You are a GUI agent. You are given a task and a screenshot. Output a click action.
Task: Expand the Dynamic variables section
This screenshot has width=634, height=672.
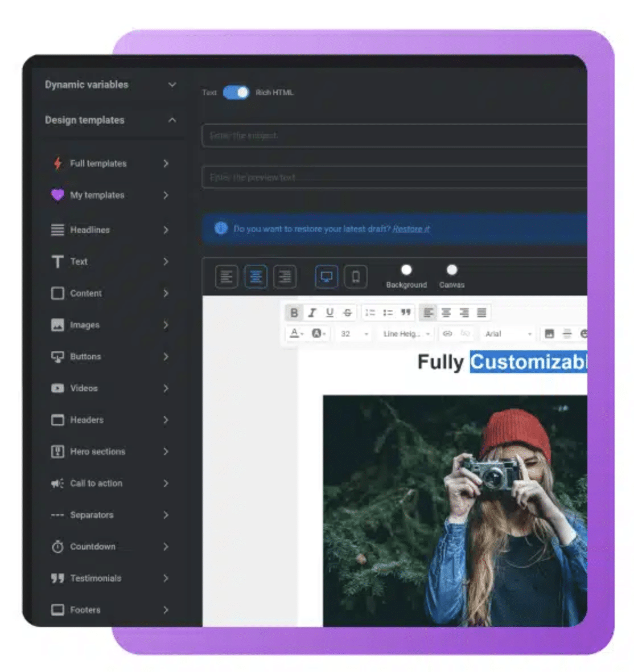coord(172,85)
